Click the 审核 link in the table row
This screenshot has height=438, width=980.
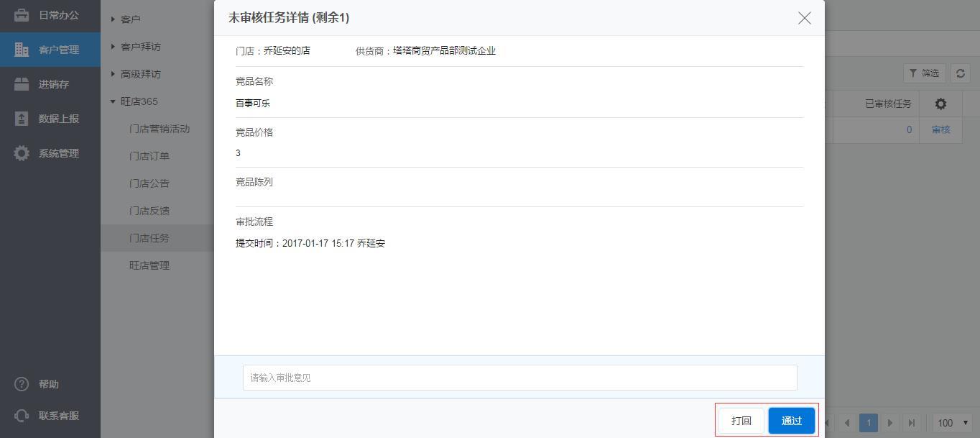[941, 129]
